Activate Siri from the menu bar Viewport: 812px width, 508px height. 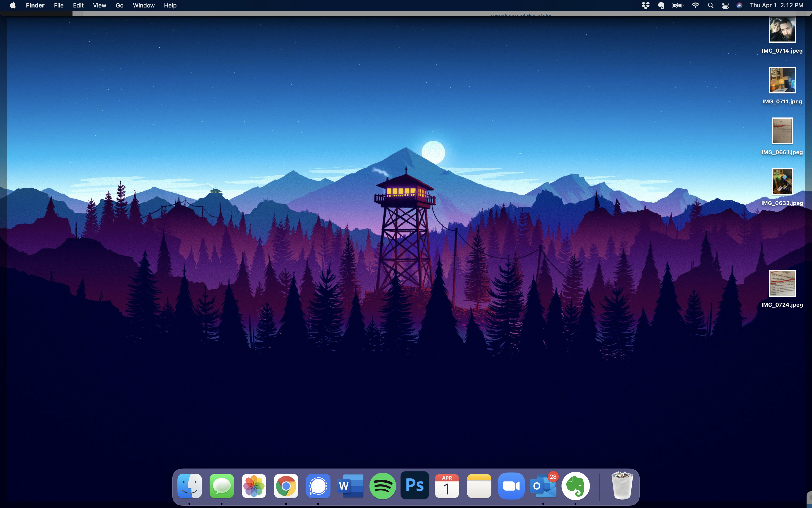click(739, 5)
